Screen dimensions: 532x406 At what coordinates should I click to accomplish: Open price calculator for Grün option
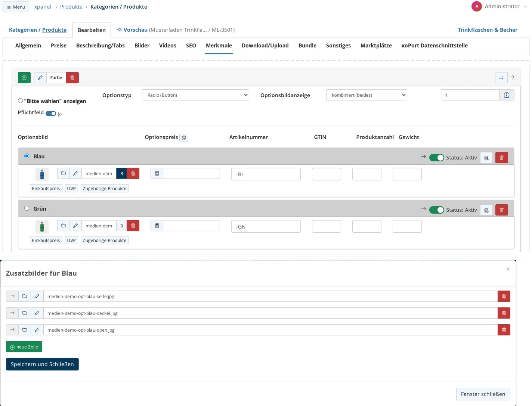(157, 226)
